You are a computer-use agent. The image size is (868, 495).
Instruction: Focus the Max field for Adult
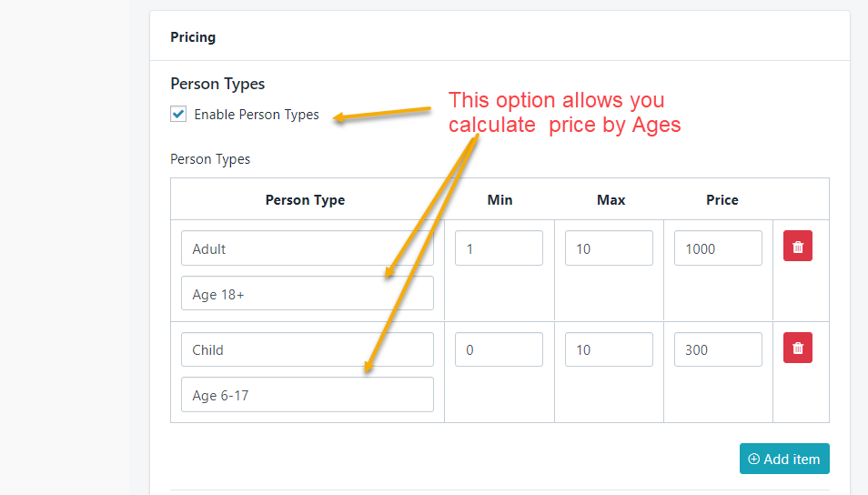pyautogui.click(x=609, y=248)
